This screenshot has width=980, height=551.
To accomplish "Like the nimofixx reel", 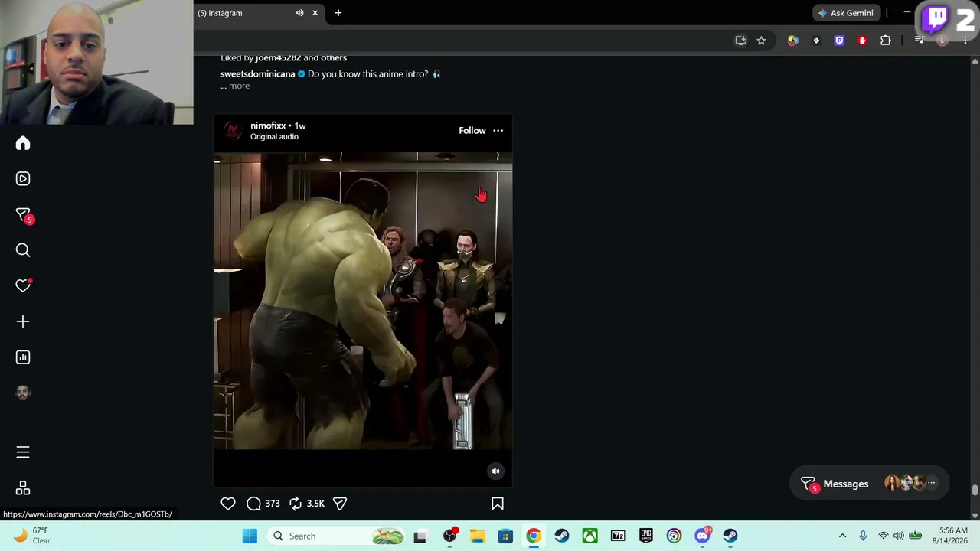I will [x=228, y=504].
